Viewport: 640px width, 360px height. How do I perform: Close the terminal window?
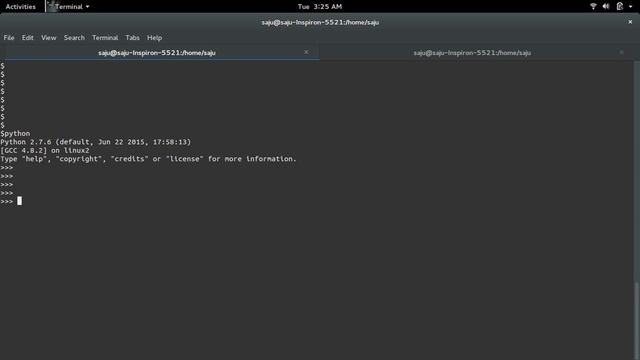[x=630, y=22]
